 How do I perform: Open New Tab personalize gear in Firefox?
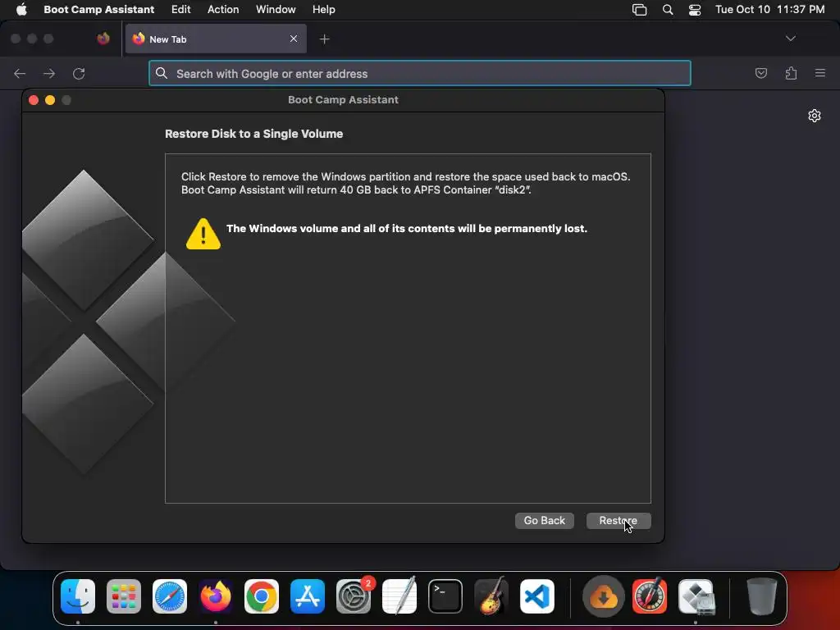click(x=815, y=116)
